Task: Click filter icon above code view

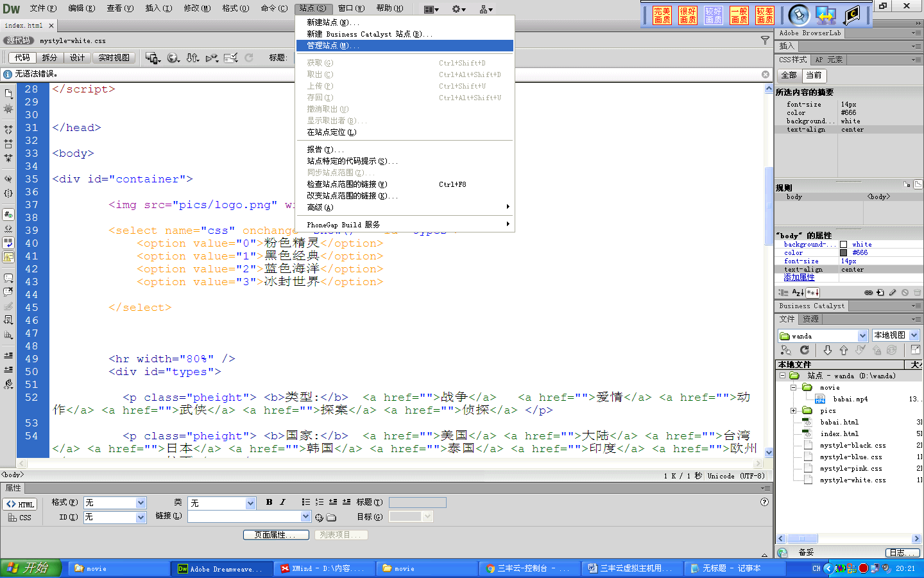Action: click(765, 40)
